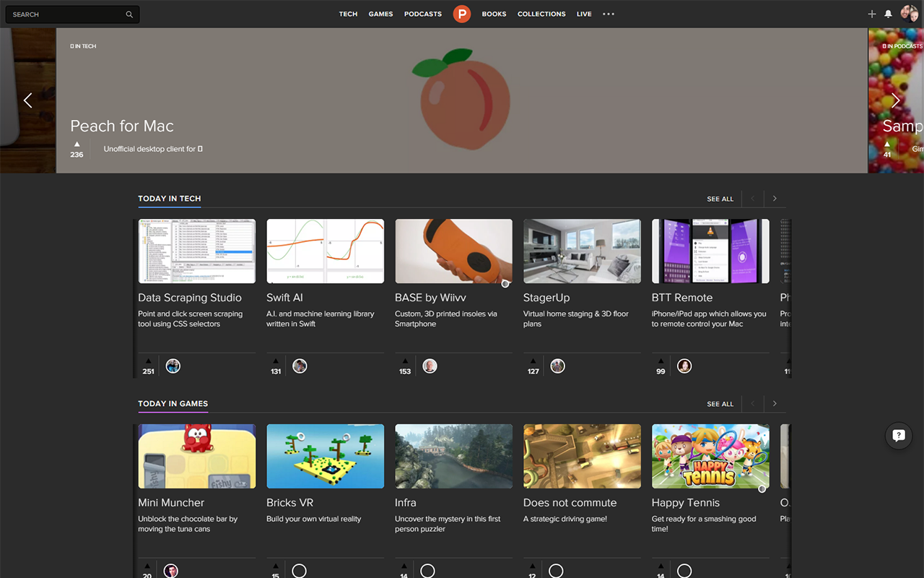Open Swift AI maker avatar
Image resolution: width=924 pixels, height=578 pixels.
tap(300, 366)
